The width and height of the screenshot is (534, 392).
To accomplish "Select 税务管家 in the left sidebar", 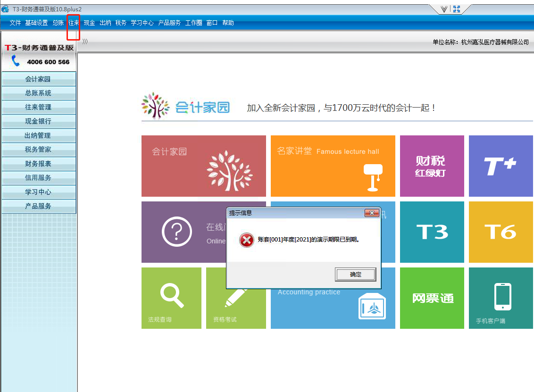I will coord(39,150).
